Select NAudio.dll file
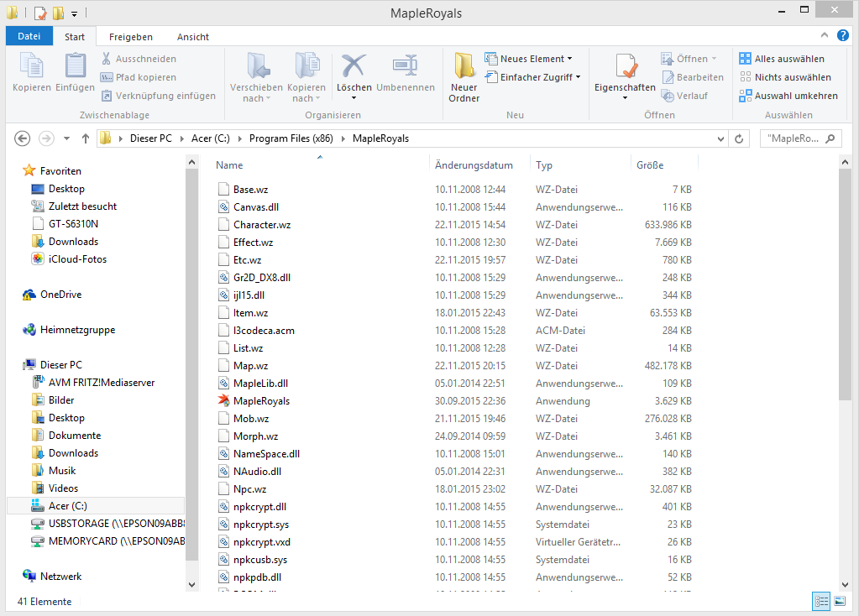Viewport: 859px width, 616px height. tap(249, 472)
